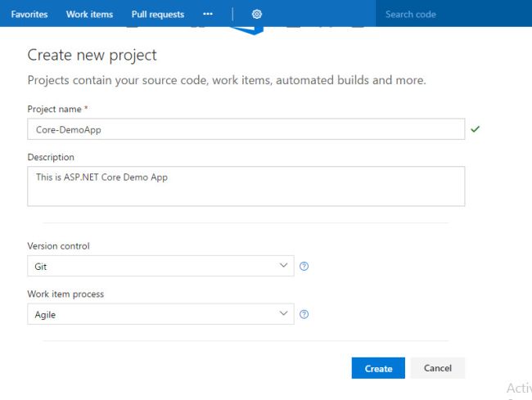Image resolution: width=532 pixels, height=400 pixels.
Task: Click green validation checkmark next to project name
Action: [475, 129]
